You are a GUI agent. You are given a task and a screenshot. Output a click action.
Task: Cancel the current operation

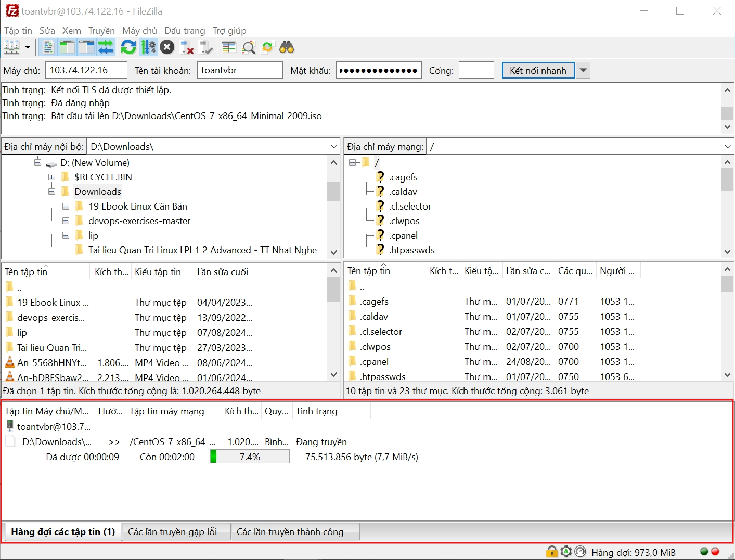(167, 47)
